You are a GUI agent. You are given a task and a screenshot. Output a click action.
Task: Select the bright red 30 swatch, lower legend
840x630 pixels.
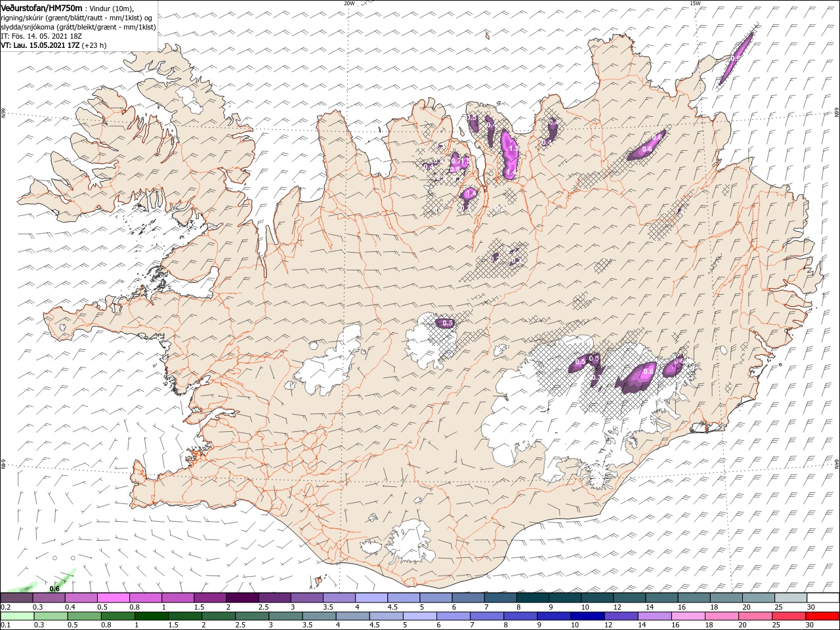coord(822,617)
